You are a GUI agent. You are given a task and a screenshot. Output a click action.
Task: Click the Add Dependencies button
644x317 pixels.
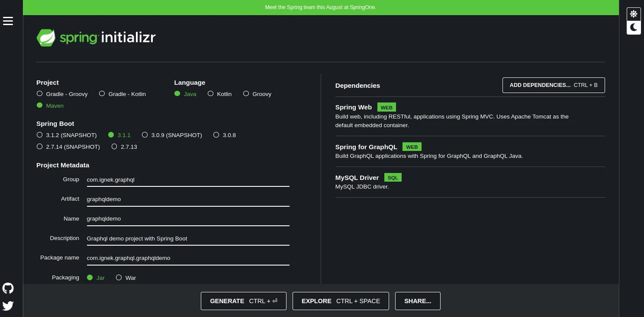[x=554, y=85]
